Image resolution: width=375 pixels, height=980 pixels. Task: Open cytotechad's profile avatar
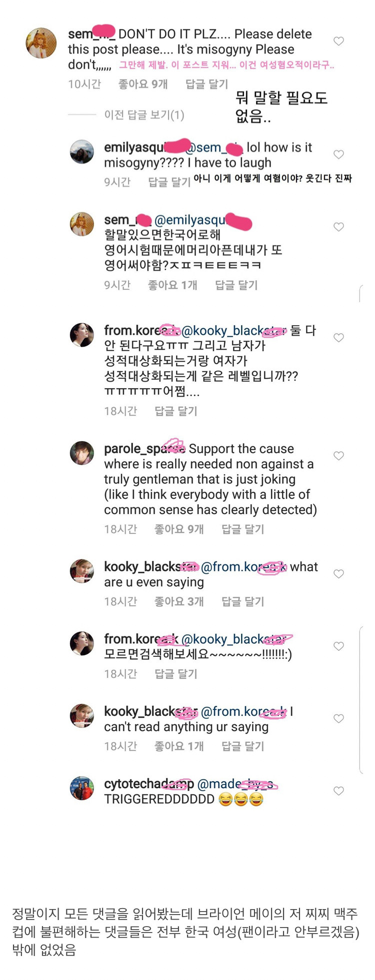[x=82, y=789]
